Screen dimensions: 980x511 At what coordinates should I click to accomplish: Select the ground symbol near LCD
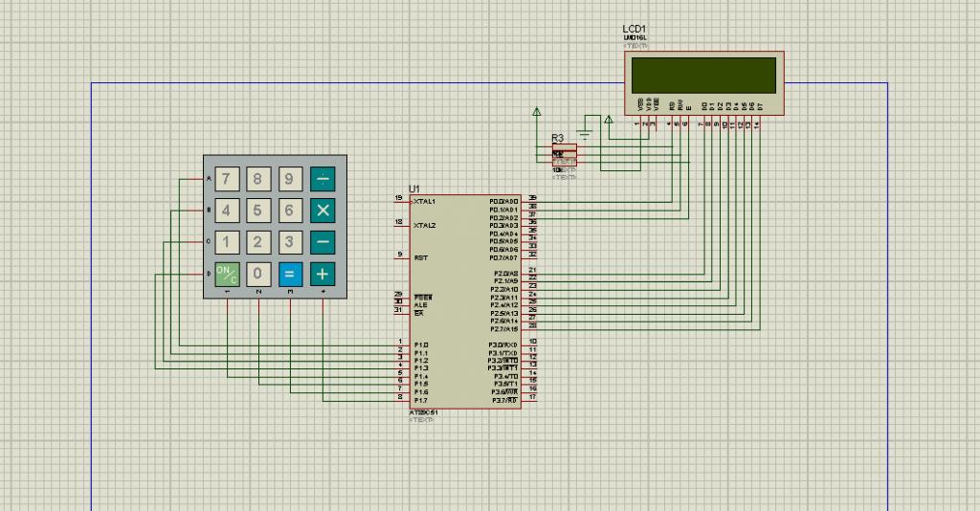click(x=585, y=135)
